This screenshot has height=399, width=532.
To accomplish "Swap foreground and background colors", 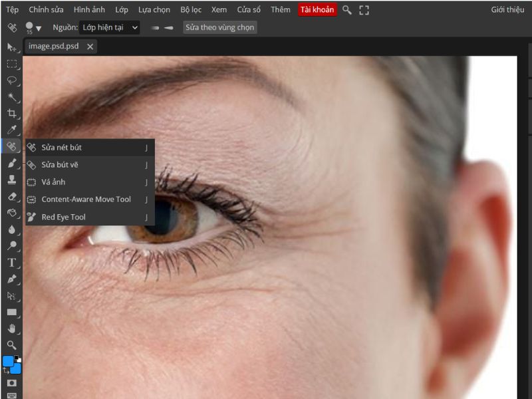I will click(x=5, y=371).
